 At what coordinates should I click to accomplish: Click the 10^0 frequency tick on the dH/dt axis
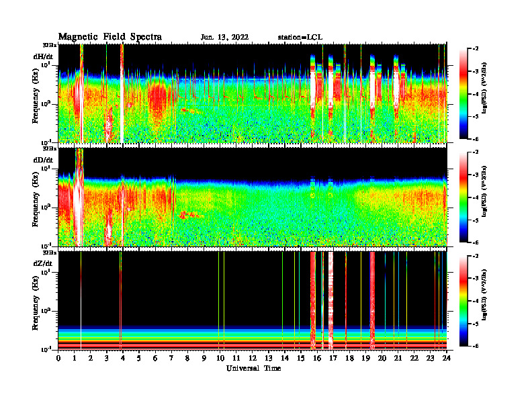click(x=45, y=104)
